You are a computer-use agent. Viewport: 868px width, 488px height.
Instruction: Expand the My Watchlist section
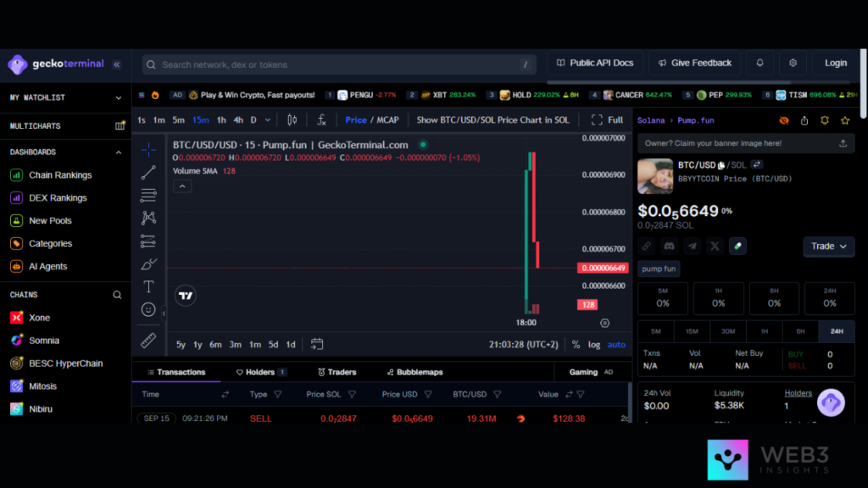(x=118, y=98)
